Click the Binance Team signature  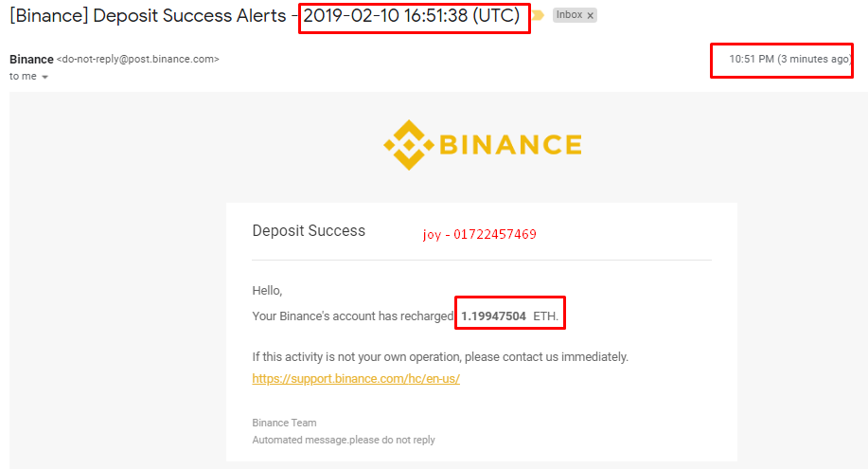pos(284,423)
